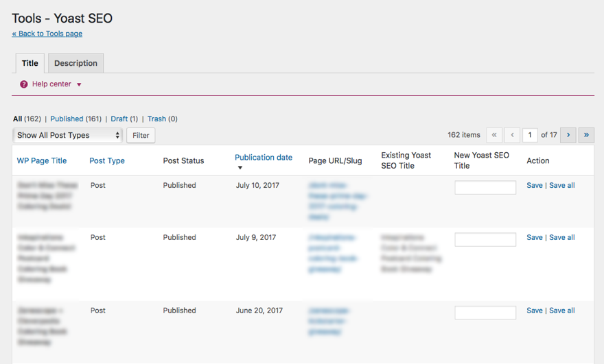Jump to last page arrow
The image size is (604, 364).
point(586,135)
